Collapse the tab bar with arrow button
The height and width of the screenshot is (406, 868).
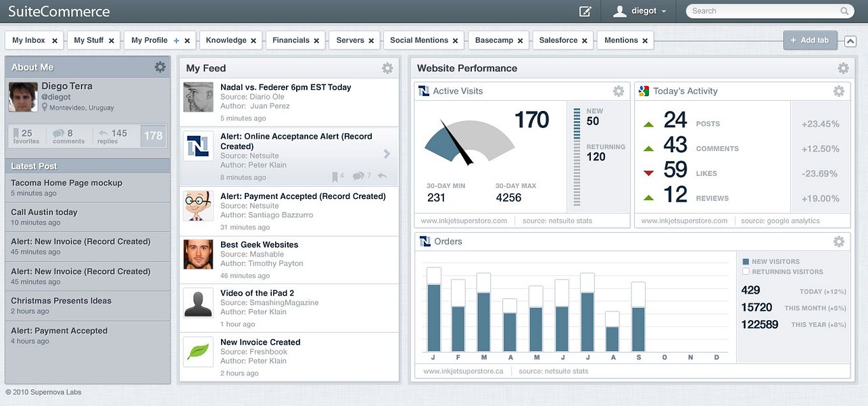coord(850,41)
